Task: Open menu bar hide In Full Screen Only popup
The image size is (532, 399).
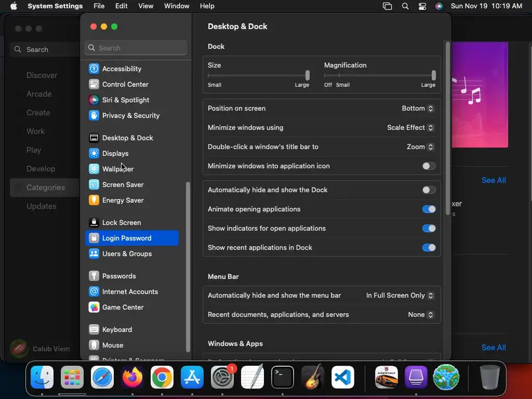Action: (x=400, y=296)
